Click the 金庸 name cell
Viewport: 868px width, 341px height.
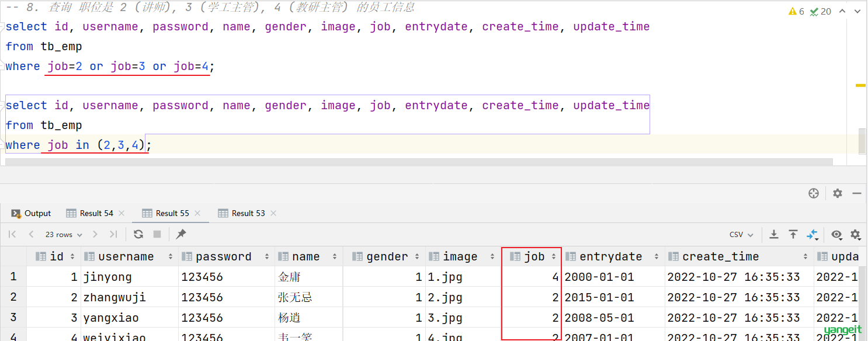pos(308,277)
